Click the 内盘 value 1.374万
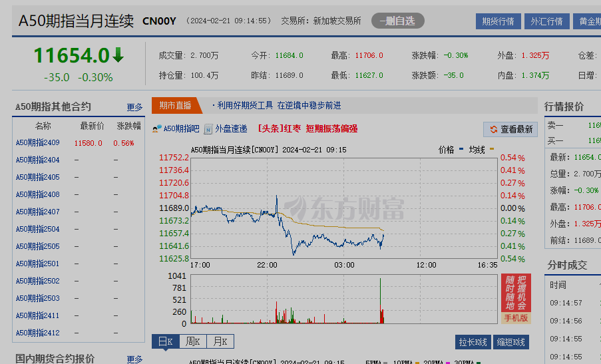Viewport: 601px width, 364px height. coord(535,75)
